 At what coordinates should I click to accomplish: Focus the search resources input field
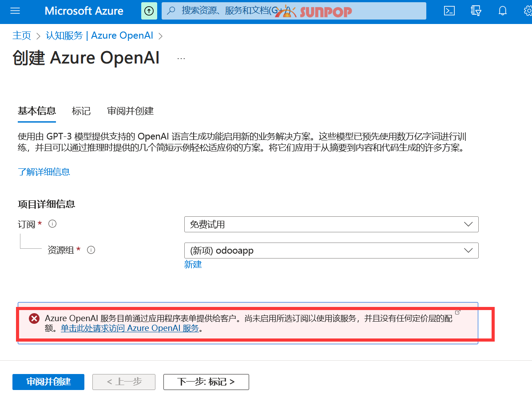pyautogui.click(x=294, y=11)
